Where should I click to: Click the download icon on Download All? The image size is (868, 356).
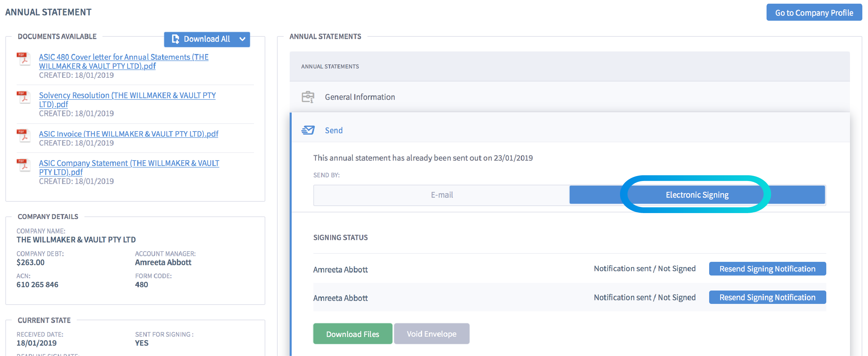point(176,39)
